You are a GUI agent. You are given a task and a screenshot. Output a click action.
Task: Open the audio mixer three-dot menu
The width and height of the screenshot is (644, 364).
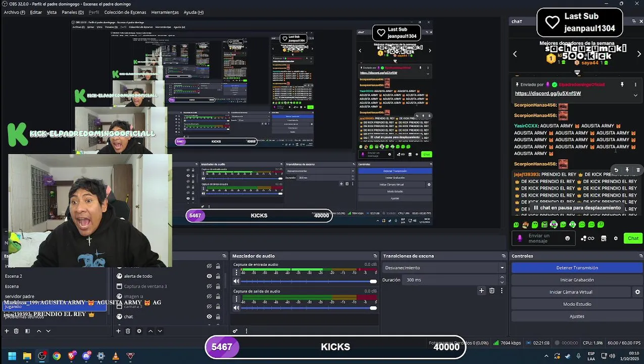(246, 331)
